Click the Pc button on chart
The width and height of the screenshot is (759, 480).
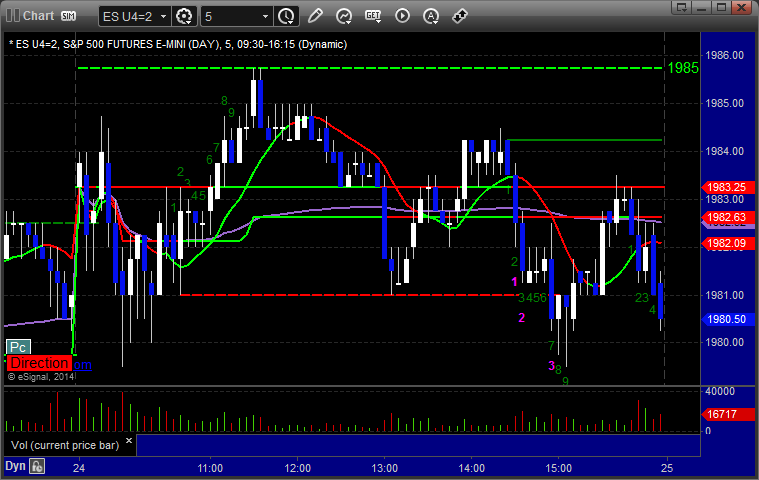(18, 347)
